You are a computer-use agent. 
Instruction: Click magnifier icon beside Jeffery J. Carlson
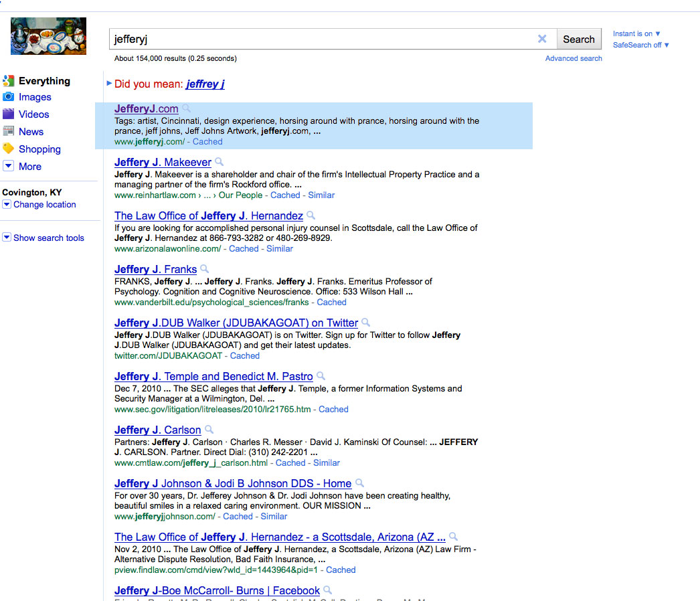209,430
